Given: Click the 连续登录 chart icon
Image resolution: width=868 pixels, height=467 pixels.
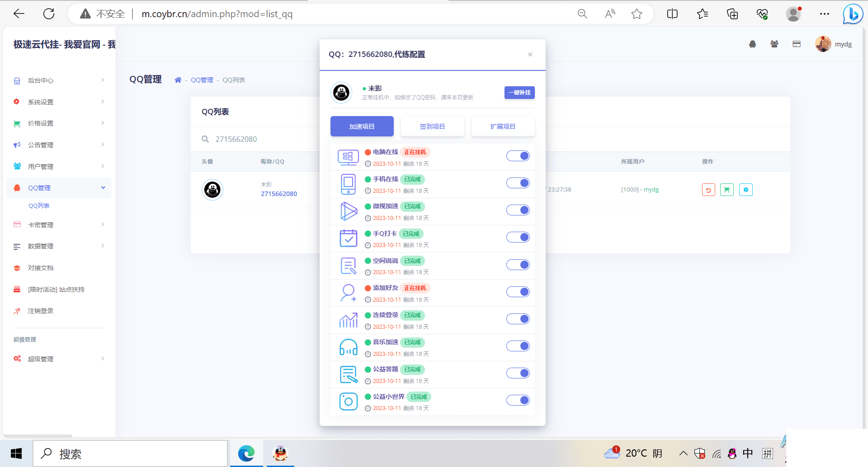Looking at the screenshot, I should coord(349,320).
